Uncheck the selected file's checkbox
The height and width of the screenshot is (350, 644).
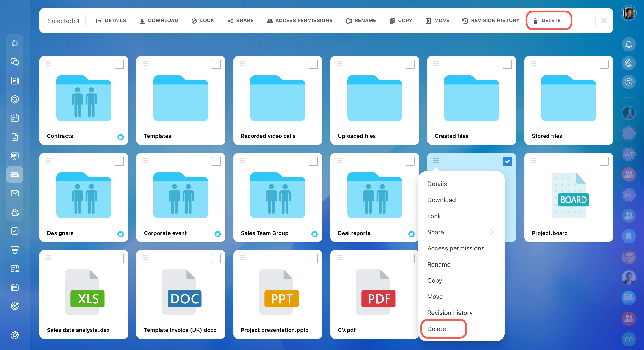click(x=507, y=162)
